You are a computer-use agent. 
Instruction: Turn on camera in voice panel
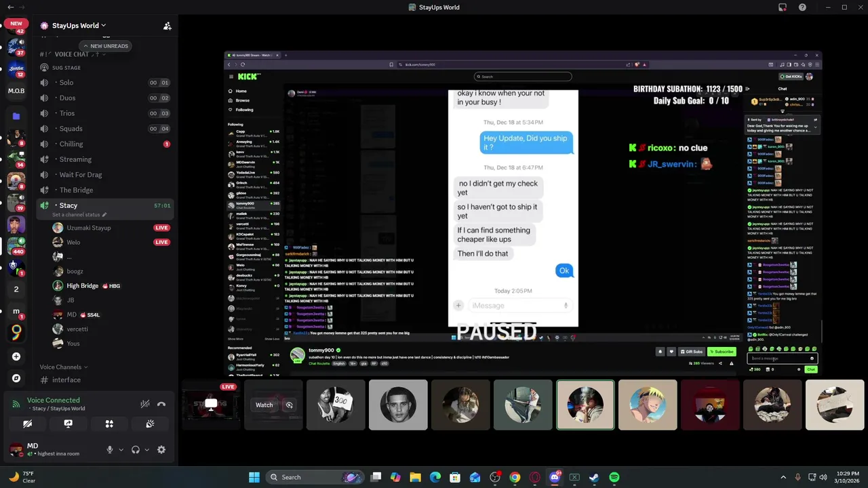(27, 424)
